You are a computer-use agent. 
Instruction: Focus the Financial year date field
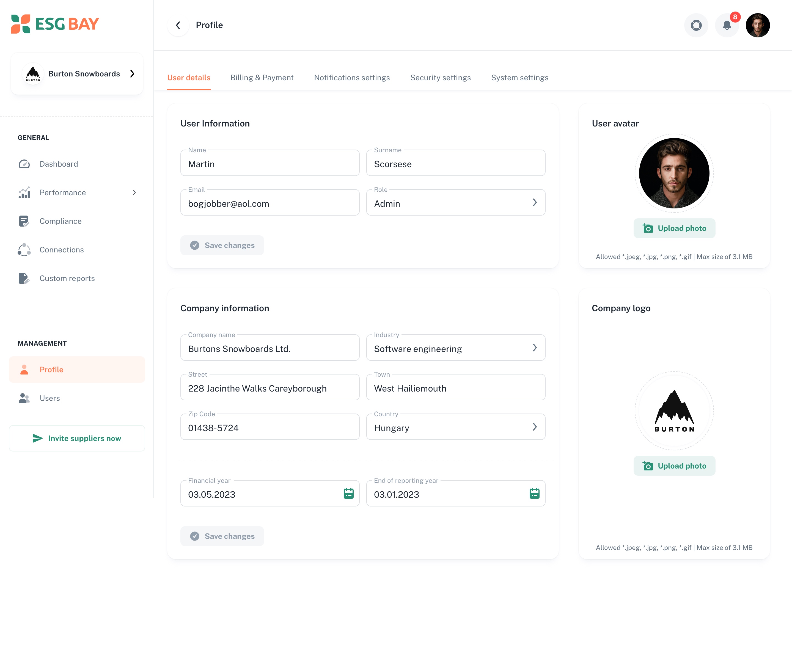(270, 494)
